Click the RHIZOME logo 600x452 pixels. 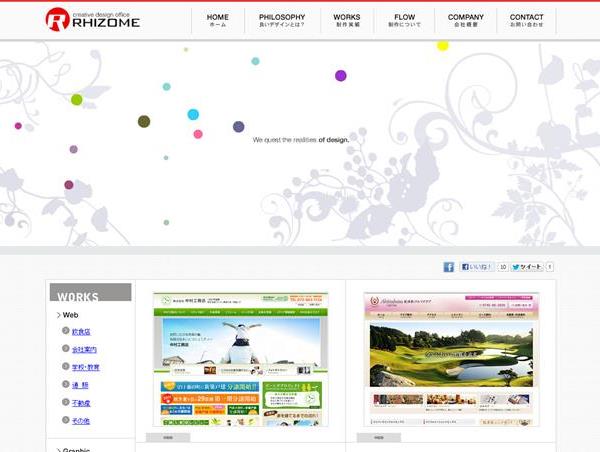pyautogui.click(x=93, y=19)
